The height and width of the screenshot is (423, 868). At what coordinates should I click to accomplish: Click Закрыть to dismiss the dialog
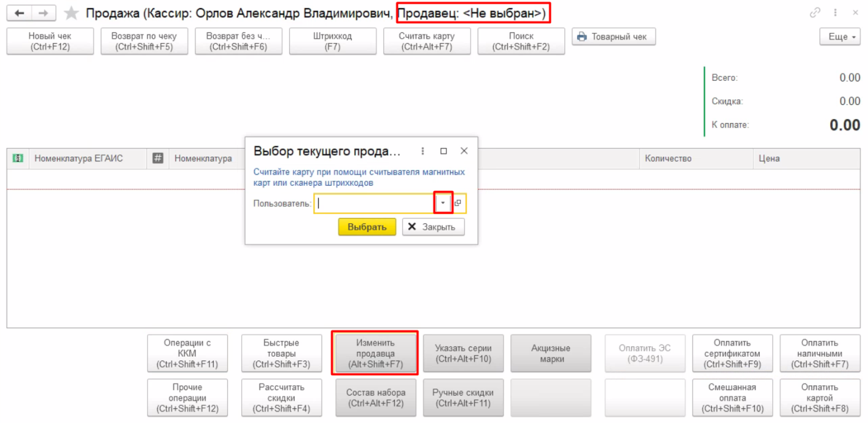point(432,227)
